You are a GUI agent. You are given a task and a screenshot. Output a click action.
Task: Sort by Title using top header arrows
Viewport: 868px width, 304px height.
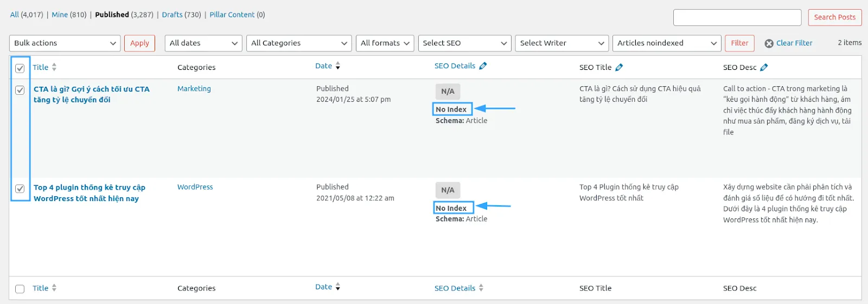54,67
